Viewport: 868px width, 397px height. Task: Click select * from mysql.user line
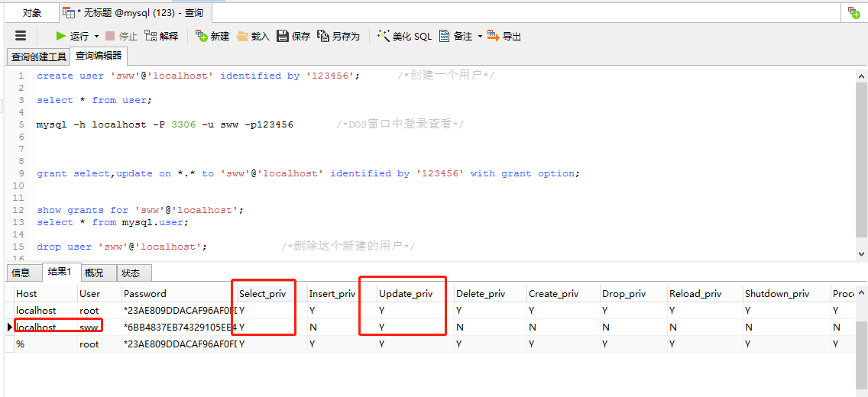(x=113, y=222)
